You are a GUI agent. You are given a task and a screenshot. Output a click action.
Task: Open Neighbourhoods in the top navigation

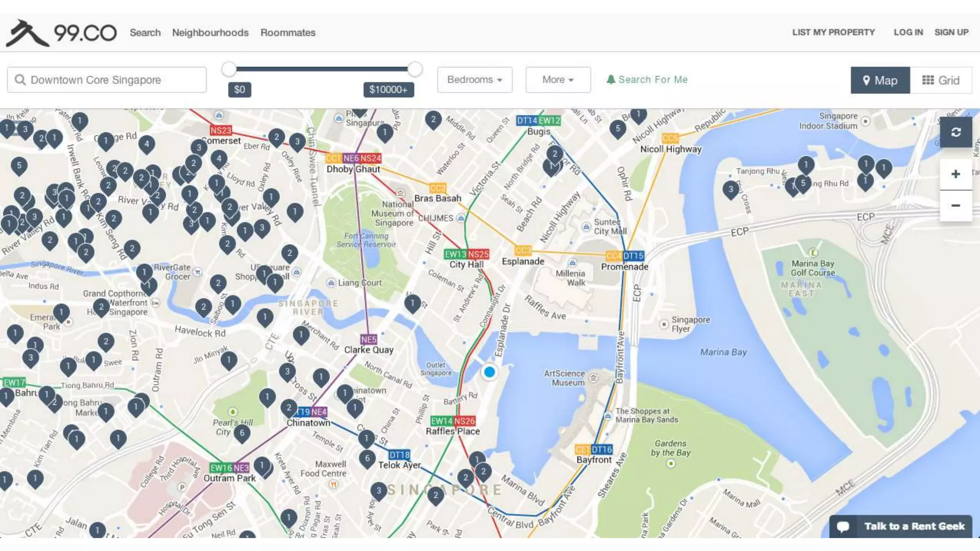coord(210,33)
